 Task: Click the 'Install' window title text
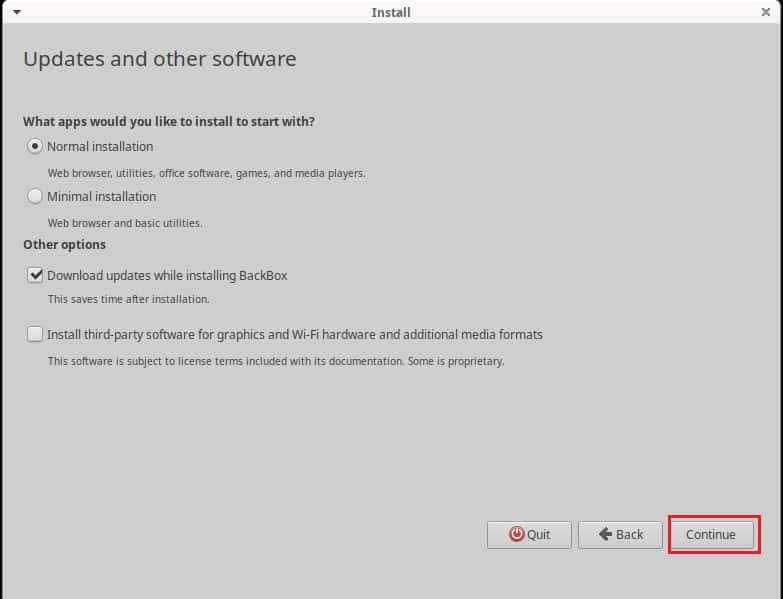click(x=391, y=12)
